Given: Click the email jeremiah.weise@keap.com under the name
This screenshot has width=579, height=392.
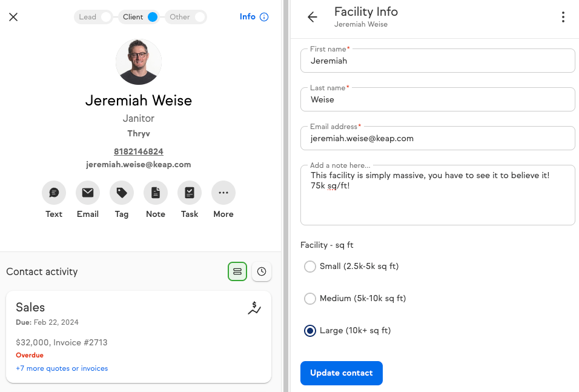Looking at the screenshot, I should [x=139, y=164].
